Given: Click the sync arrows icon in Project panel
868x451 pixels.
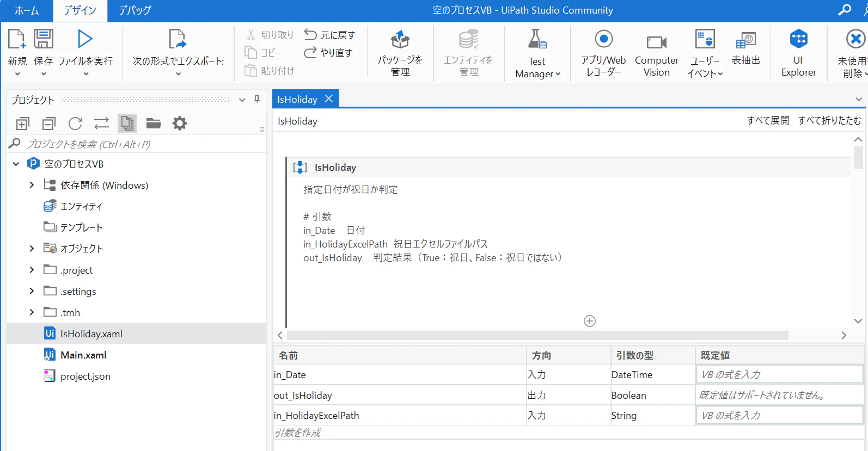Looking at the screenshot, I should [x=101, y=123].
